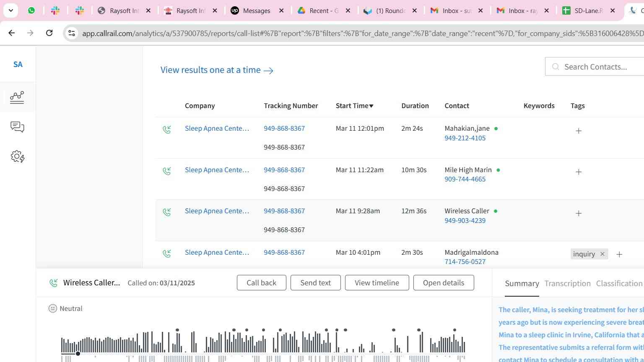The image size is (644, 362).
Task: Remove the inquiry tag
Action: pos(602,254)
